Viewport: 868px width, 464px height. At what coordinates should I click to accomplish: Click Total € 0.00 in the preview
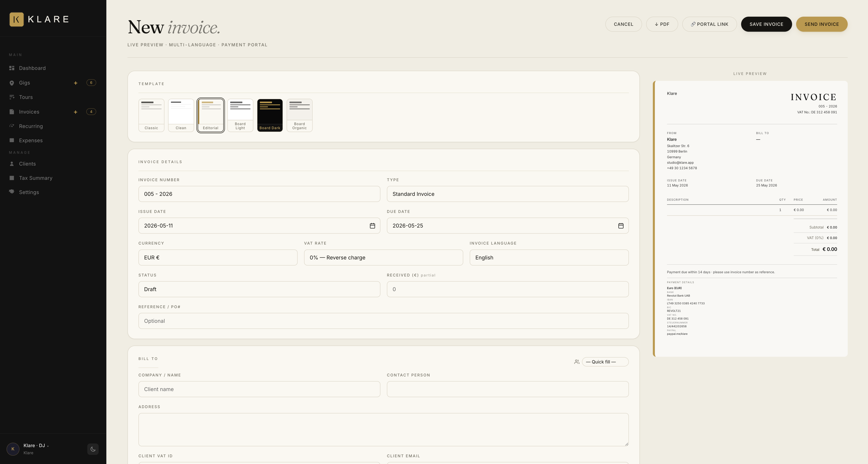(x=824, y=249)
